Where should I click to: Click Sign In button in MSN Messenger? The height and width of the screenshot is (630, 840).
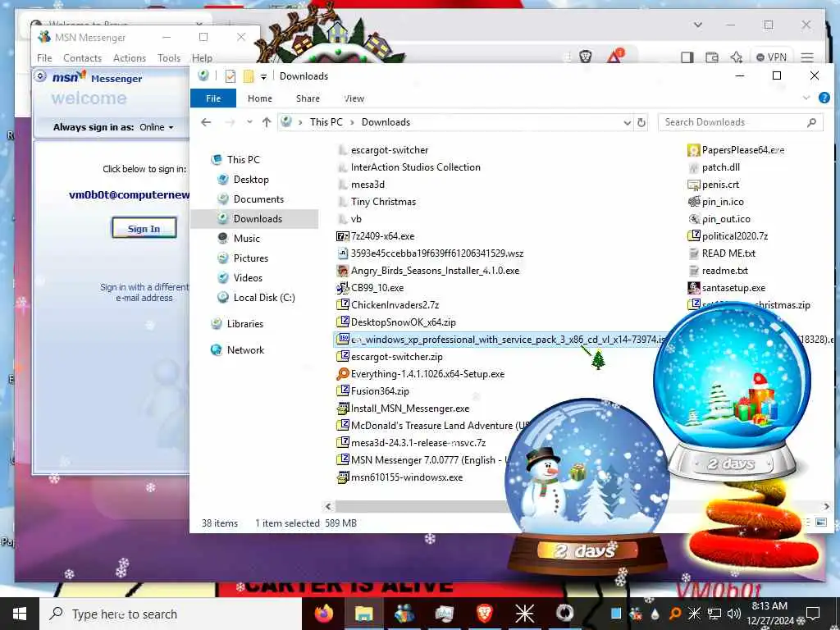144,228
